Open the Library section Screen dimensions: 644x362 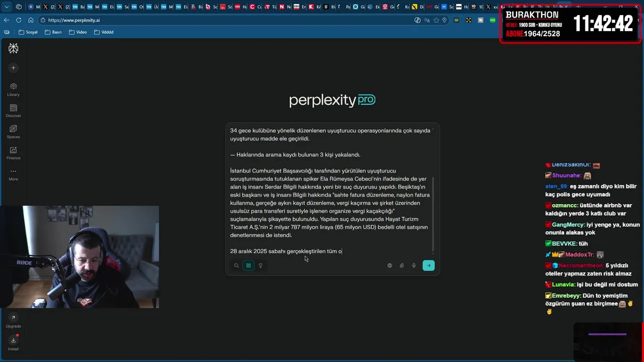coord(14,90)
